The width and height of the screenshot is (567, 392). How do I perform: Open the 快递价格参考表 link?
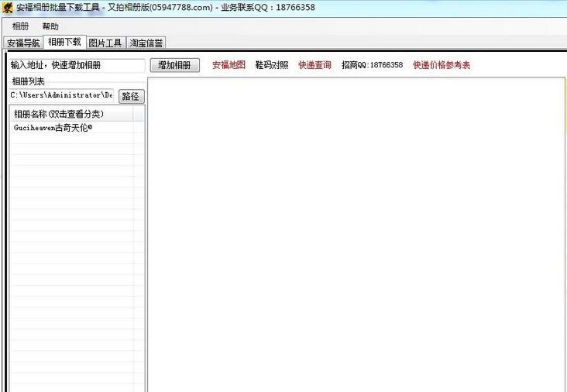click(441, 65)
